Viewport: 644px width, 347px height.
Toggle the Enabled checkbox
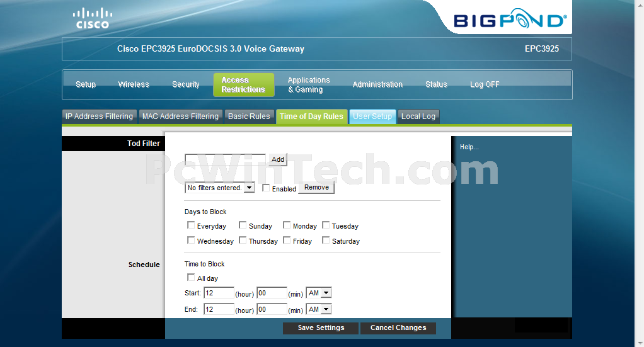[266, 188]
